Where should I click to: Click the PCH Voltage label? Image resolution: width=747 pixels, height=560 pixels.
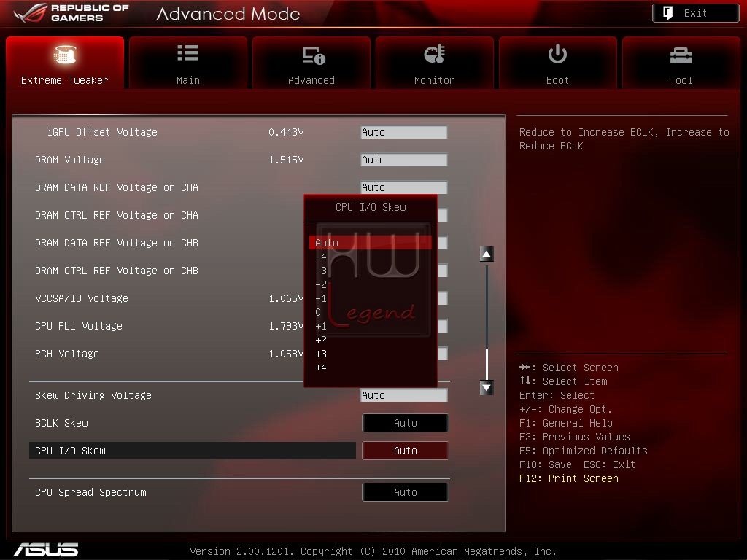point(67,354)
